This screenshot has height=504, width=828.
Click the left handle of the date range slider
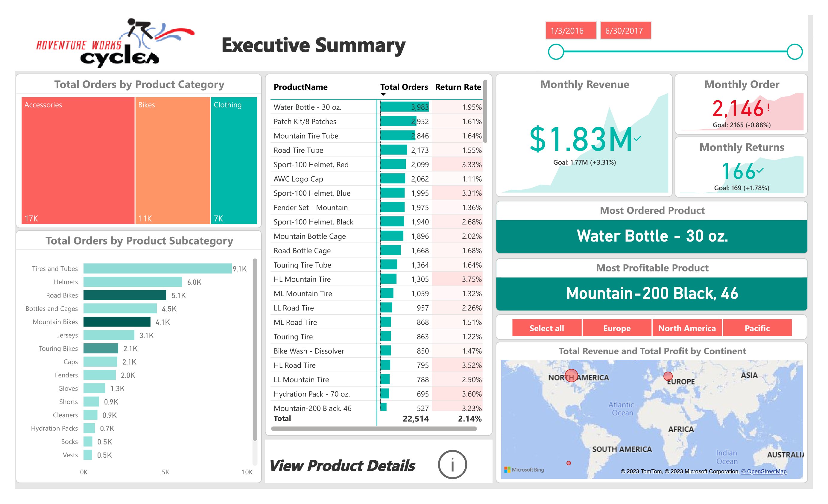[x=557, y=51]
